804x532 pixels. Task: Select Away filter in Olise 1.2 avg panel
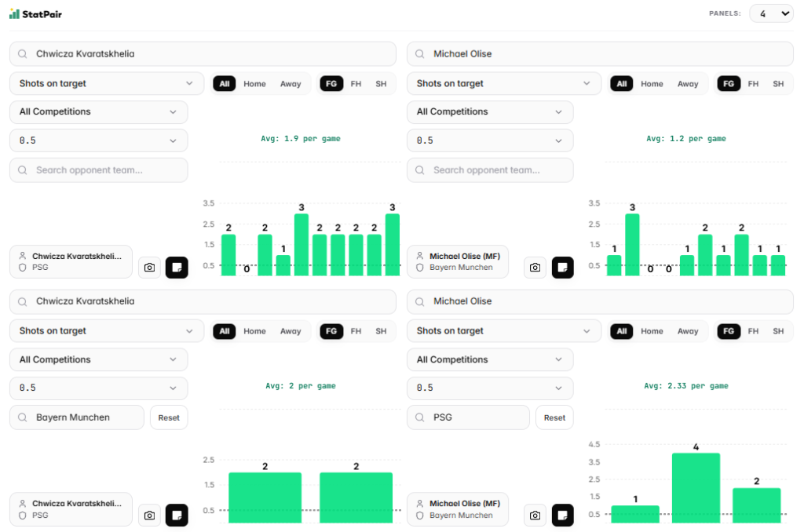[688, 84]
